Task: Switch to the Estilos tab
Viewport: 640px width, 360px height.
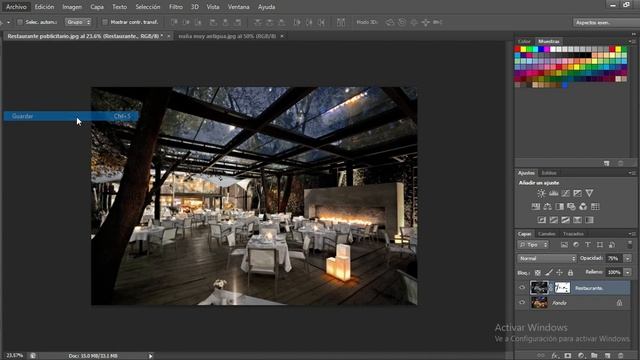Action: pos(549,173)
